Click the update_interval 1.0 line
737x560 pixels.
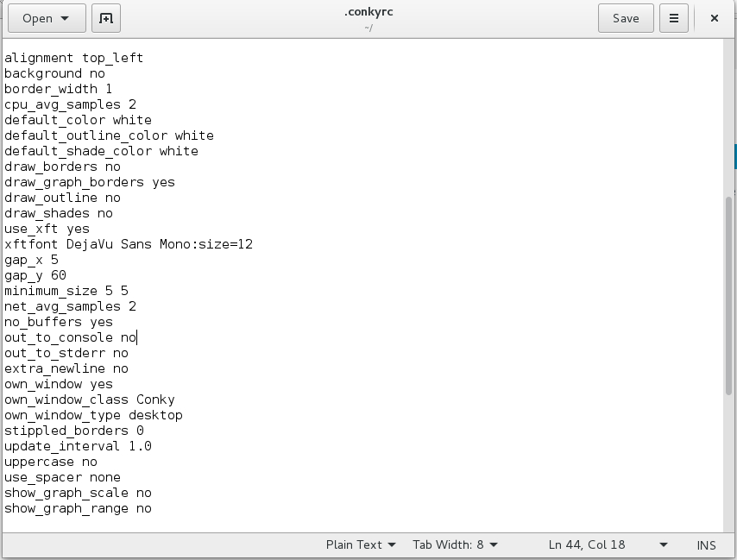click(x=78, y=446)
